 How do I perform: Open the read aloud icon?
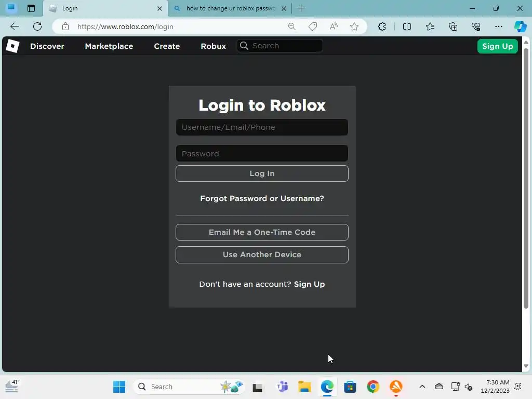pyautogui.click(x=334, y=26)
